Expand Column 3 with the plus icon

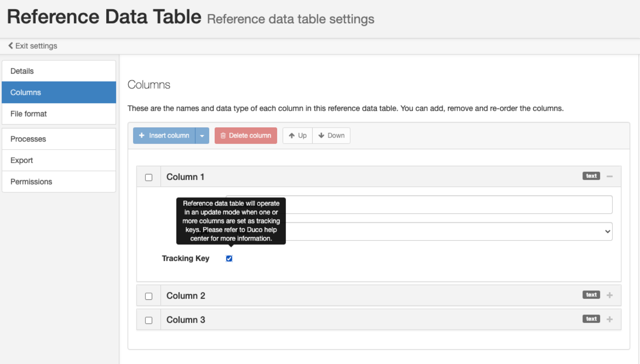pyautogui.click(x=609, y=319)
